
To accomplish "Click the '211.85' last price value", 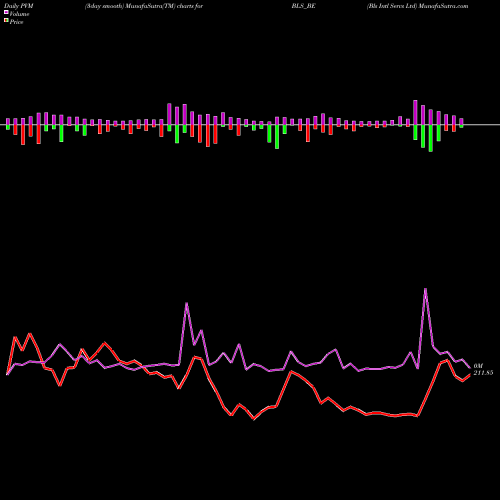I will click(483, 373).
